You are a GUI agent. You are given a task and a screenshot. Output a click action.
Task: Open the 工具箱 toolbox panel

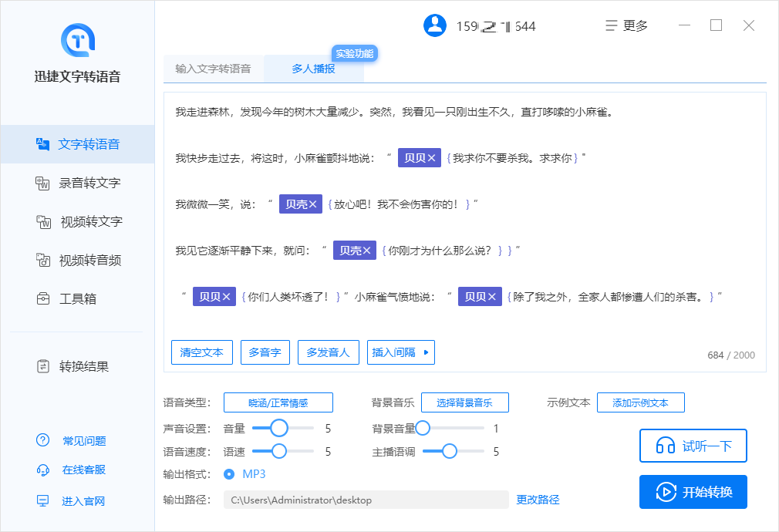click(x=75, y=298)
